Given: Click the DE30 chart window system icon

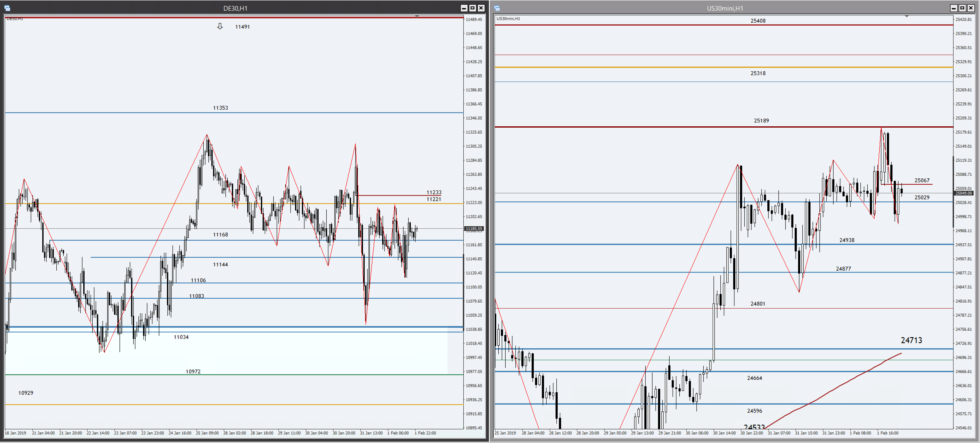Looking at the screenshot, I should (x=7, y=8).
